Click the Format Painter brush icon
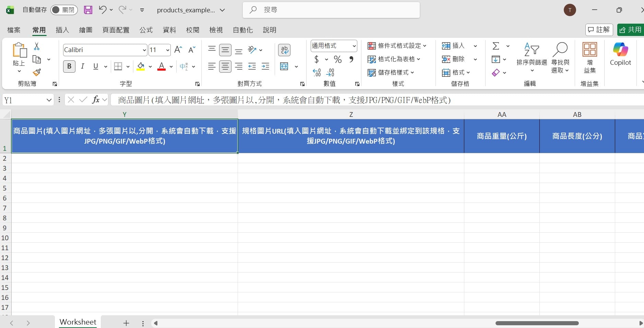 [37, 72]
